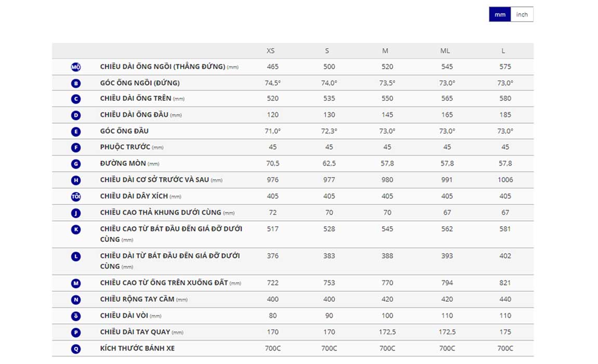
Task: Click the F circle icon for fork rake
Action: tap(76, 148)
